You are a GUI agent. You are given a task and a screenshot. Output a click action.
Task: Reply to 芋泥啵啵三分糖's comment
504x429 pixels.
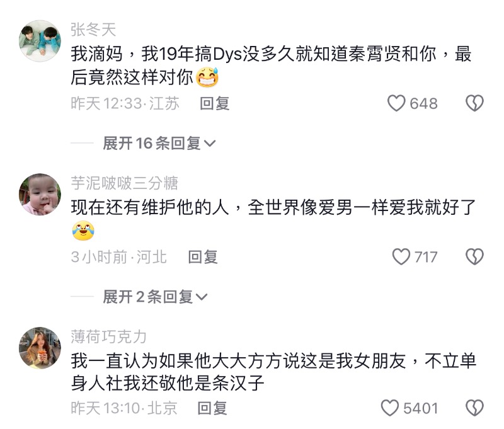[203, 257]
